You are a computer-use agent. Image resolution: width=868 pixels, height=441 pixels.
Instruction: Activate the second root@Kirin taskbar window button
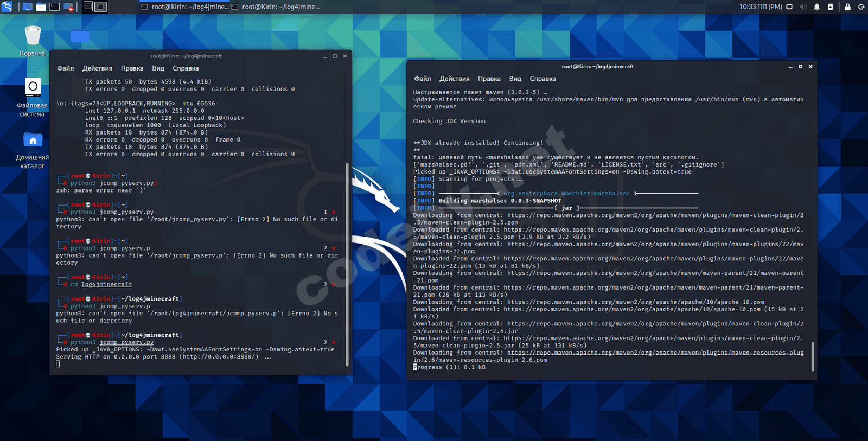(x=276, y=7)
